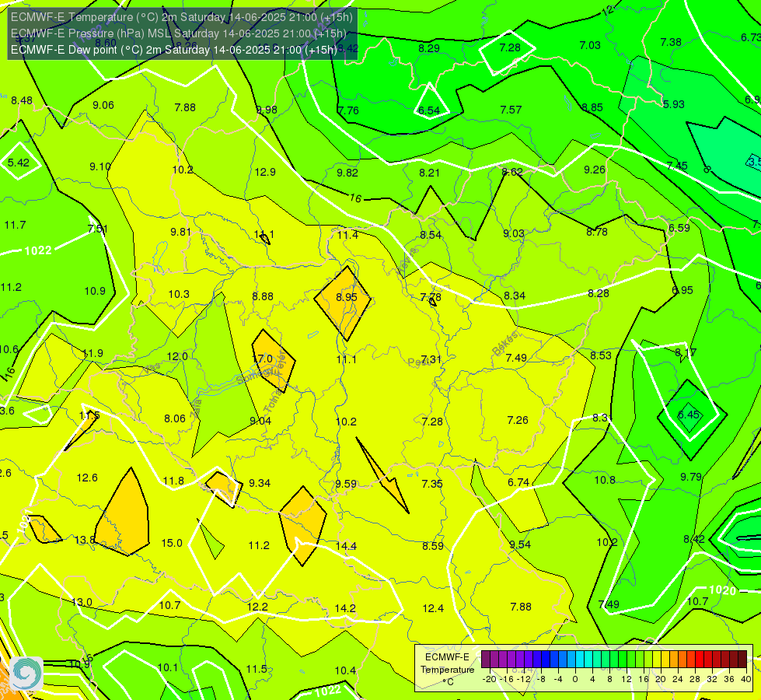This screenshot has width=761, height=700.
Task: Click the 9.81 dew point value
Action: tap(180, 232)
